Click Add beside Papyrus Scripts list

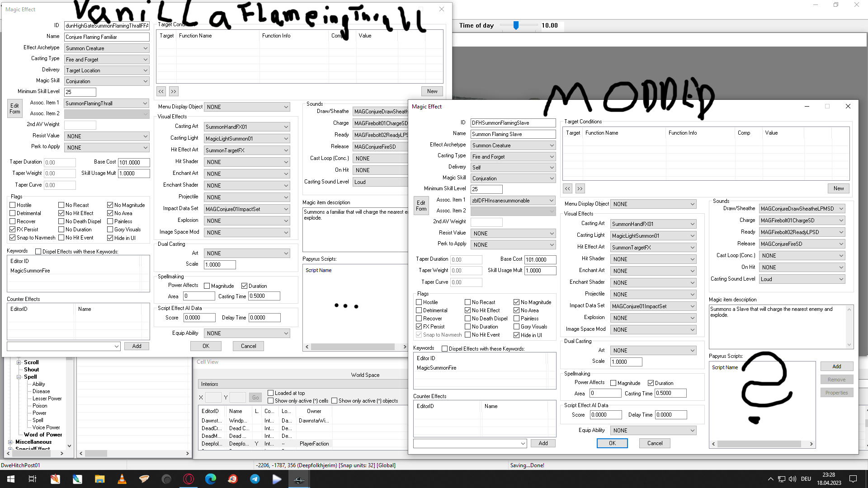[x=837, y=366]
